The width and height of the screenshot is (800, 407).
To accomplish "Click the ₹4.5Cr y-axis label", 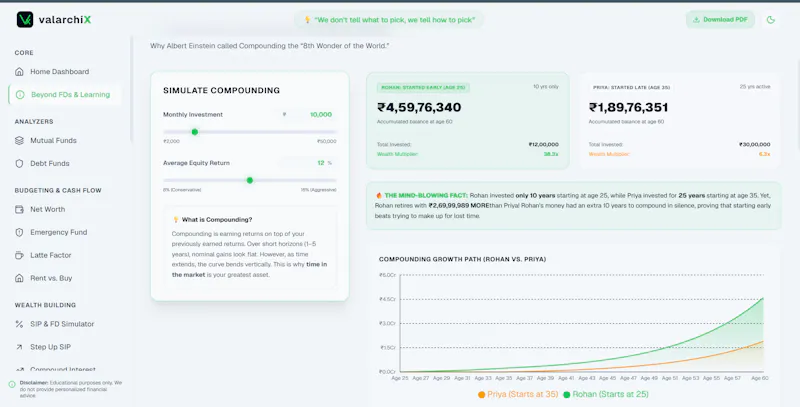I will click(387, 299).
